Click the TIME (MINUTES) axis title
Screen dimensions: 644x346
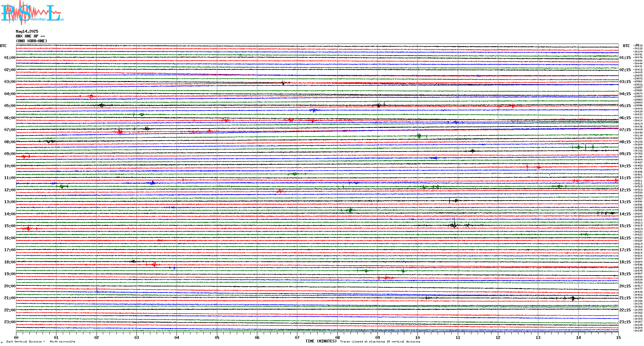point(321,341)
